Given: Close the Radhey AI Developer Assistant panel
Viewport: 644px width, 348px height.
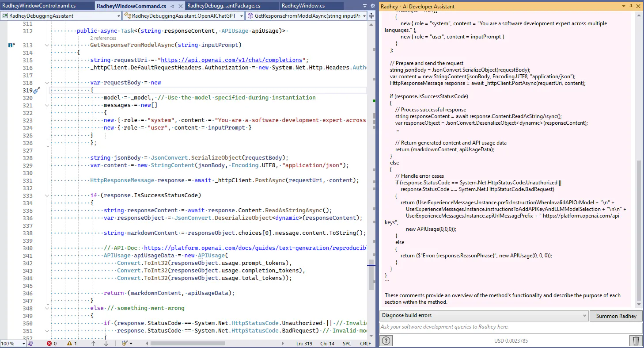Looking at the screenshot, I should 638,6.
